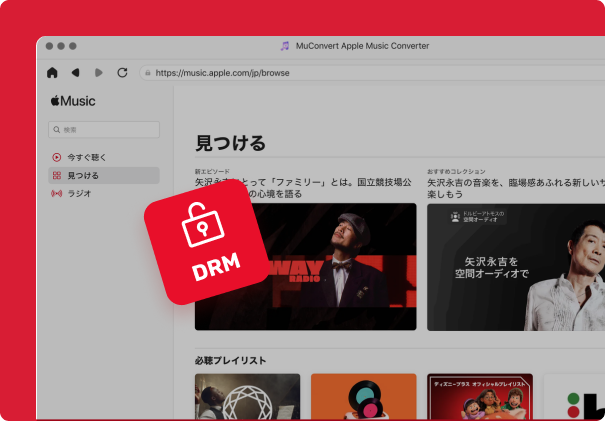This screenshot has height=421, width=605.
Task: Open the radio episode banner with hat man
Action: [306, 267]
